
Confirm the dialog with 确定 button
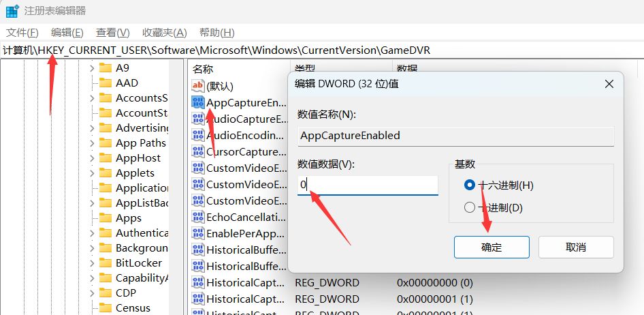tap(492, 247)
